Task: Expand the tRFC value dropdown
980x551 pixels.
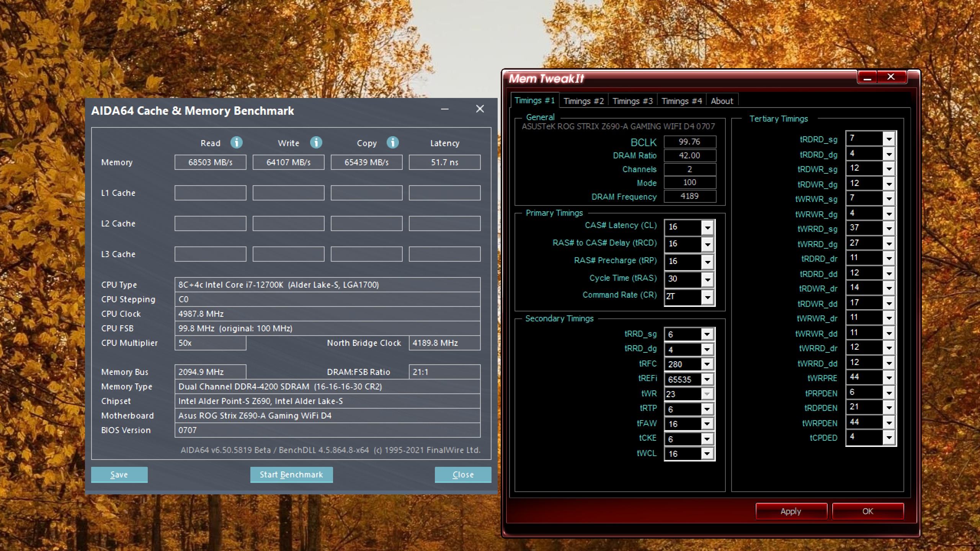Action: (707, 364)
